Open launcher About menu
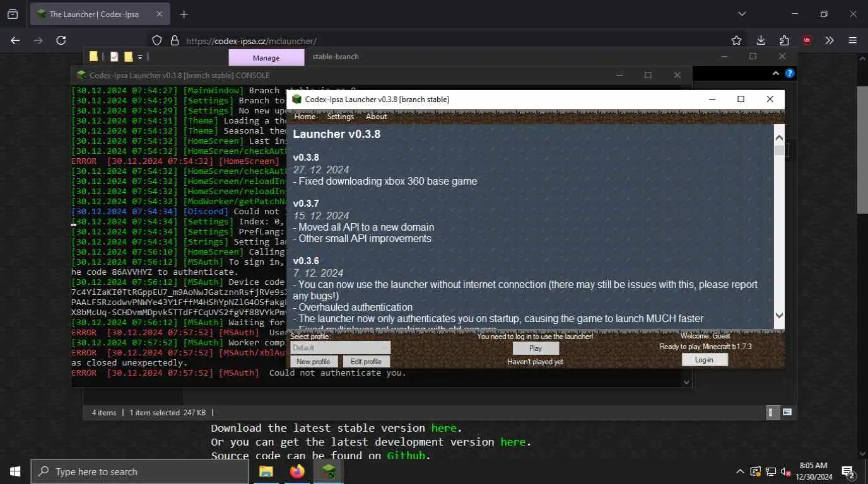This screenshot has height=484, width=868. coord(377,117)
